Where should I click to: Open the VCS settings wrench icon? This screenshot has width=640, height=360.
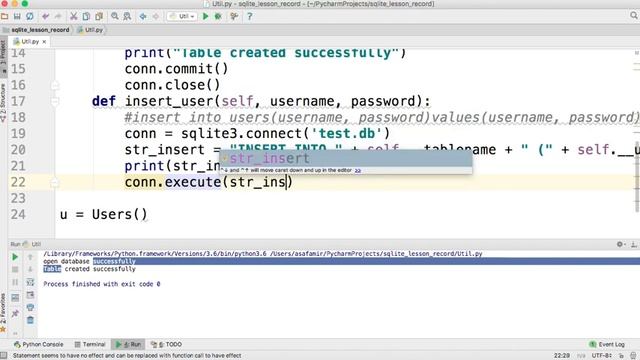click(234, 16)
